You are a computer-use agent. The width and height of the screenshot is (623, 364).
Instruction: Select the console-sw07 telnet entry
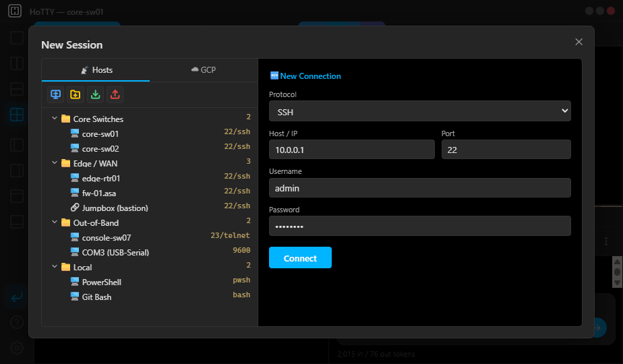[150, 237]
